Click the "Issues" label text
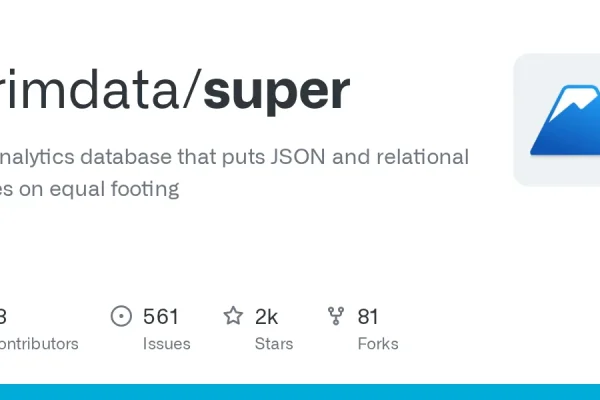The image size is (600, 400). 166,344
